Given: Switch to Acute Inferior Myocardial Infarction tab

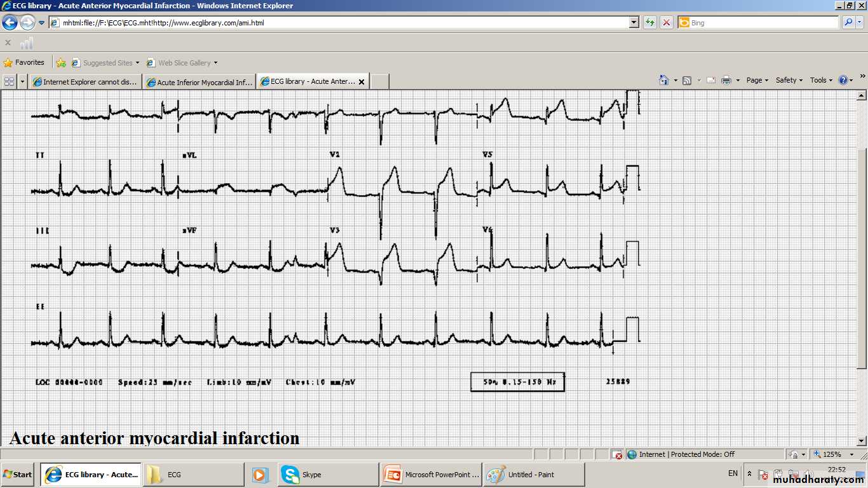Looking at the screenshot, I should pyautogui.click(x=199, y=82).
